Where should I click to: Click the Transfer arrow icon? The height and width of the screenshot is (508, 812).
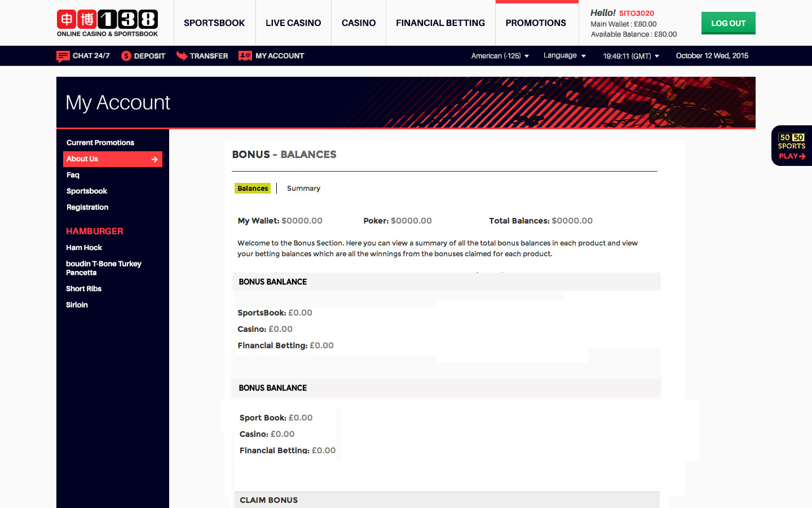click(x=182, y=56)
